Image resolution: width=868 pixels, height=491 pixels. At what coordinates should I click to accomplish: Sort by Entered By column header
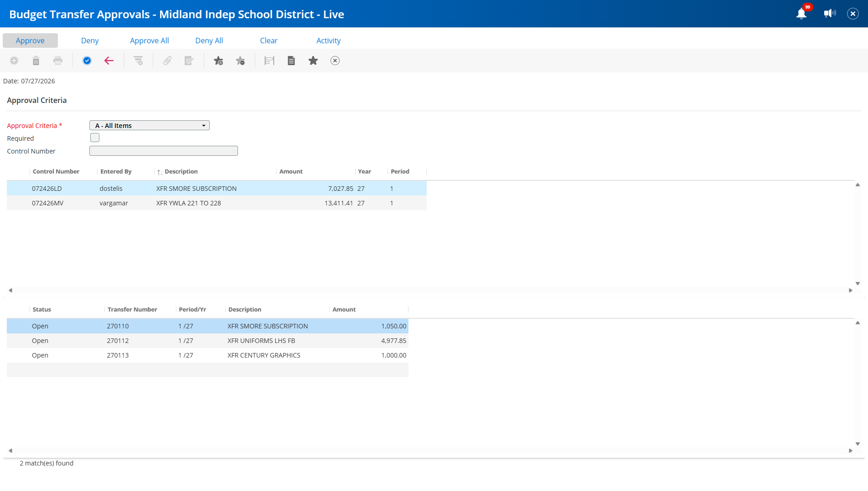click(x=116, y=172)
